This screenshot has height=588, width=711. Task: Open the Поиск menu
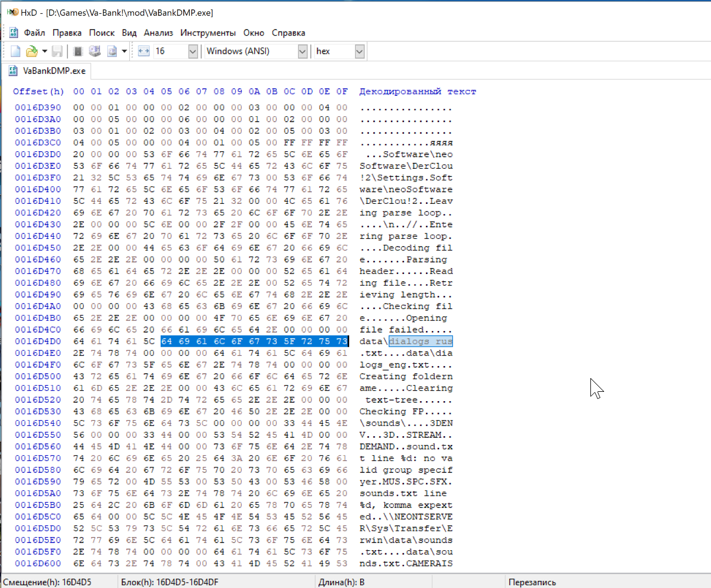(x=102, y=33)
